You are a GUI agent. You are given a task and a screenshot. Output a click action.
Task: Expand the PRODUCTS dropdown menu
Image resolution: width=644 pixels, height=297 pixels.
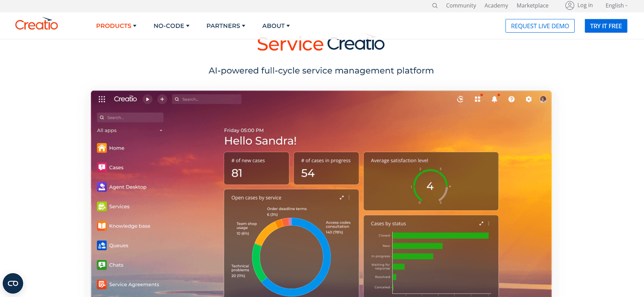tap(116, 26)
